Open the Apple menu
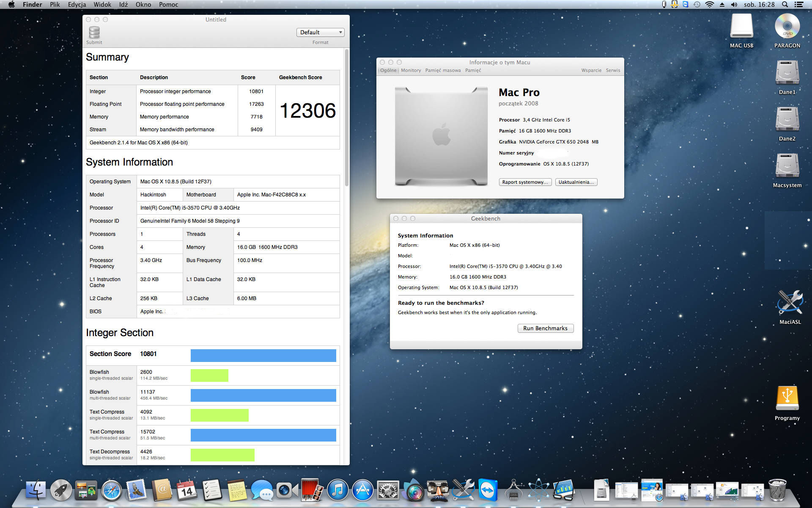The height and width of the screenshot is (508, 812). [x=11, y=5]
